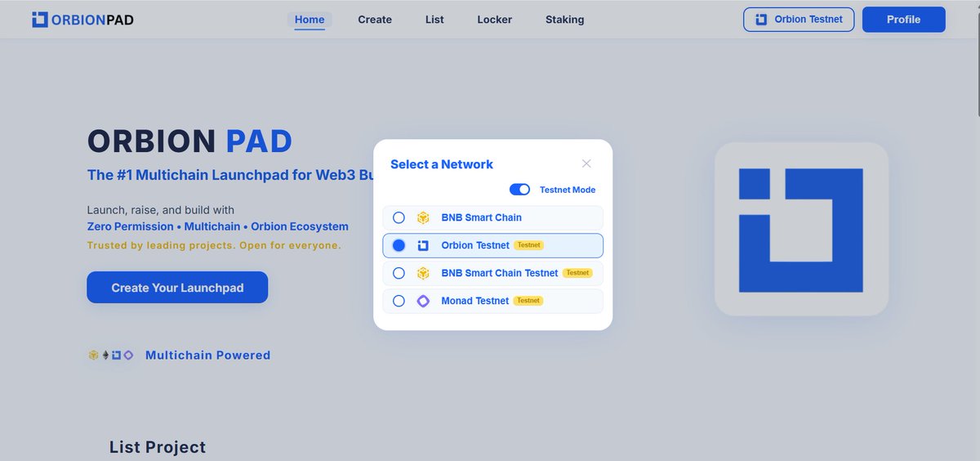Click the Create Your Launchpad button
This screenshot has width=980, height=461.
click(177, 288)
